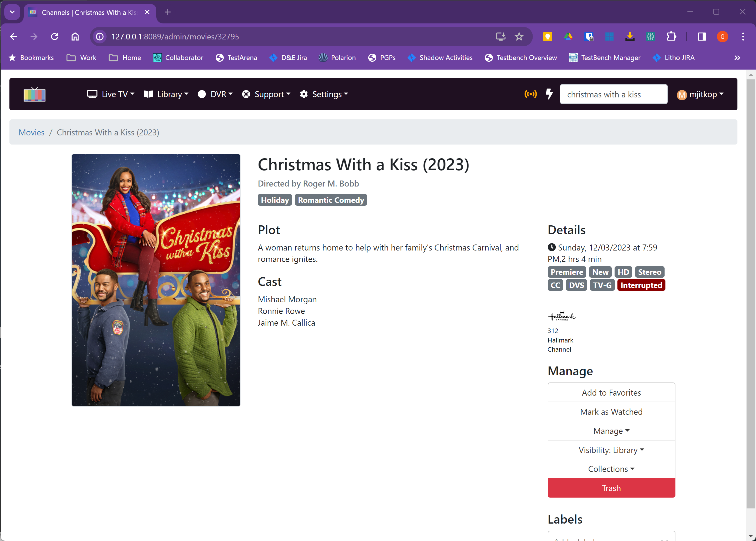Screen dimensions: 756x541
Task: Open the Manage dropdown in the Manage list
Action: [x=611, y=431]
